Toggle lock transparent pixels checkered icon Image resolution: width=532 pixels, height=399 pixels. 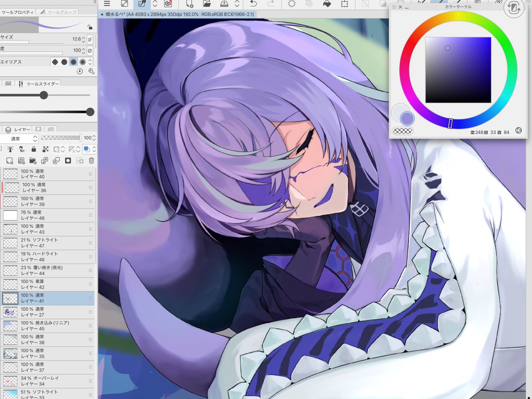pyautogui.click(x=45, y=150)
